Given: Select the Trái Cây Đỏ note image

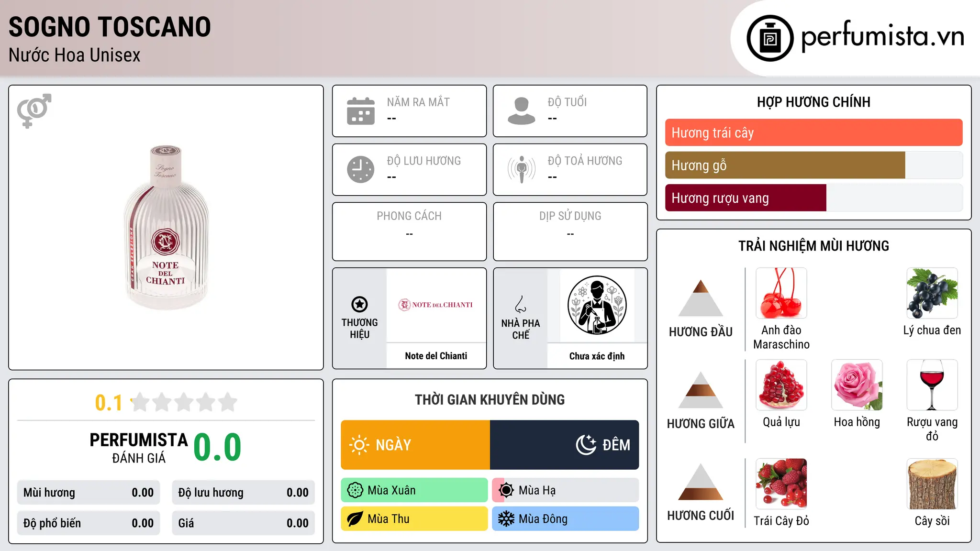Looking at the screenshot, I should (x=781, y=484).
